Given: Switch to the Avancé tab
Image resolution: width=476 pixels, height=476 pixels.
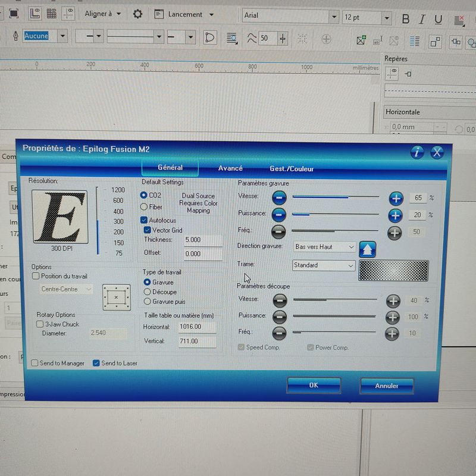Looking at the screenshot, I should click(230, 168).
